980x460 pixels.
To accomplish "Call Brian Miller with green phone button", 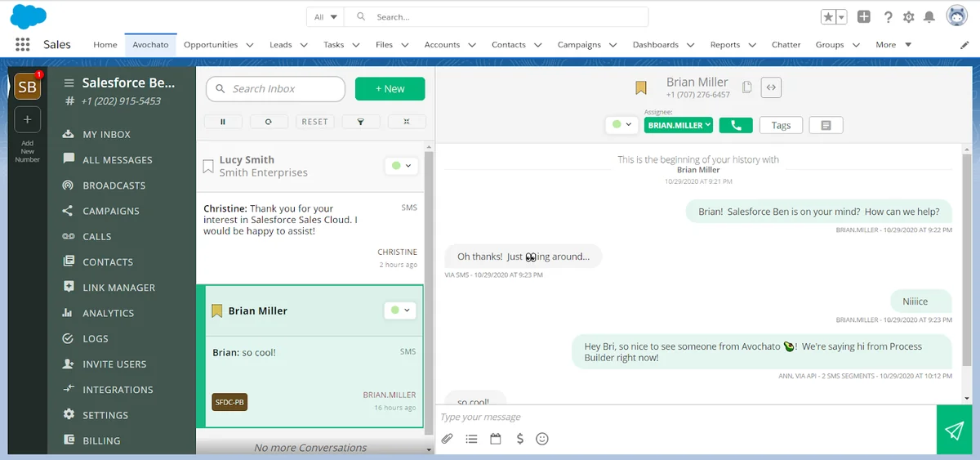I will click(736, 125).
